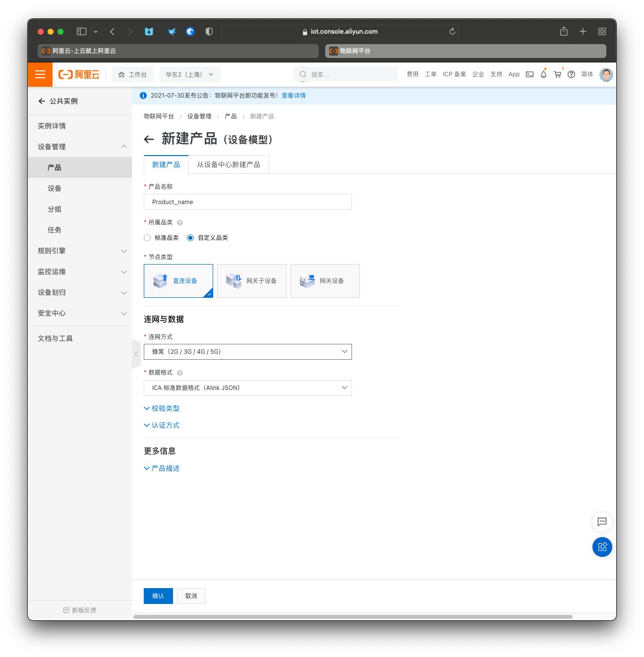Expand the 校验类型 section
Viewport: 644px width, 657px height.
coord(162,408)
